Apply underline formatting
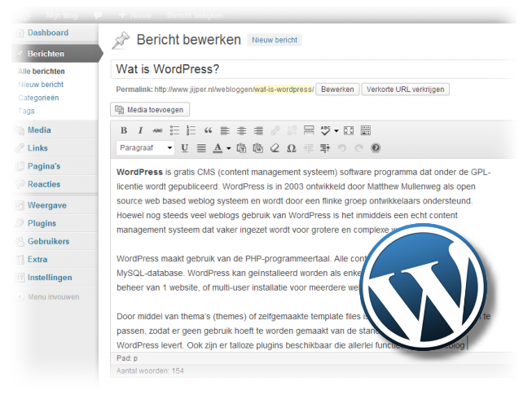 tap(185, 148)
